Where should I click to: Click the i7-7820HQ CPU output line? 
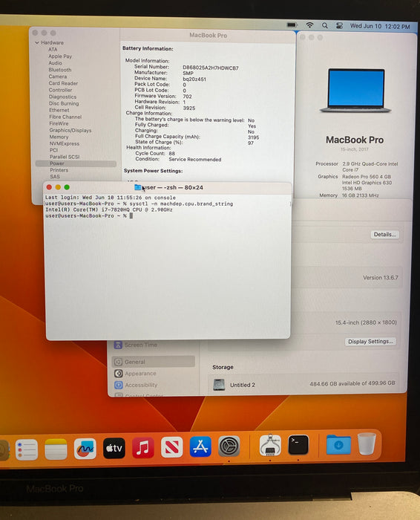(109, 210)
